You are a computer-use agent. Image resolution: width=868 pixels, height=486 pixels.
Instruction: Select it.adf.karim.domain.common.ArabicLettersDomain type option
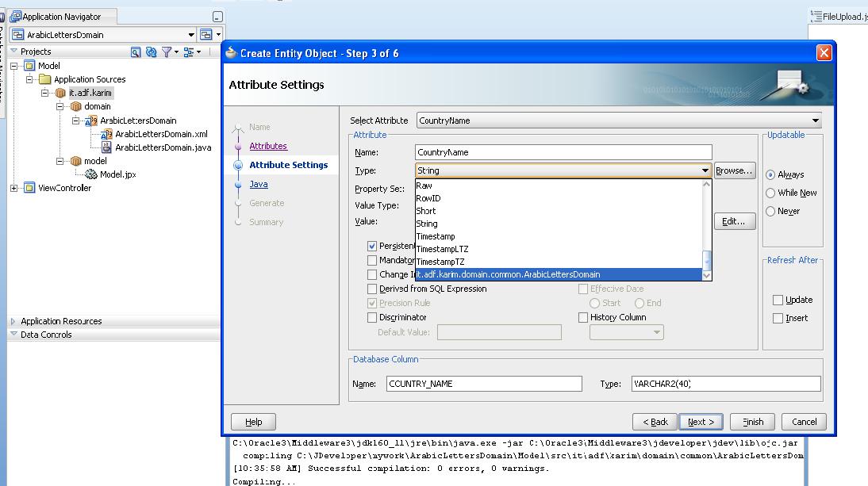[559, 275]
